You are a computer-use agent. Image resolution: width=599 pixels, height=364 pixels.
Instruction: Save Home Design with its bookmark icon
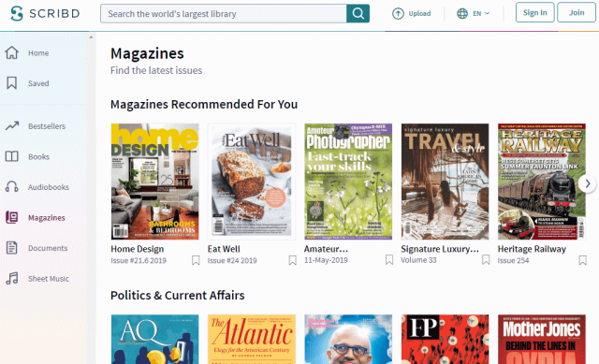(x=196, y=260)
